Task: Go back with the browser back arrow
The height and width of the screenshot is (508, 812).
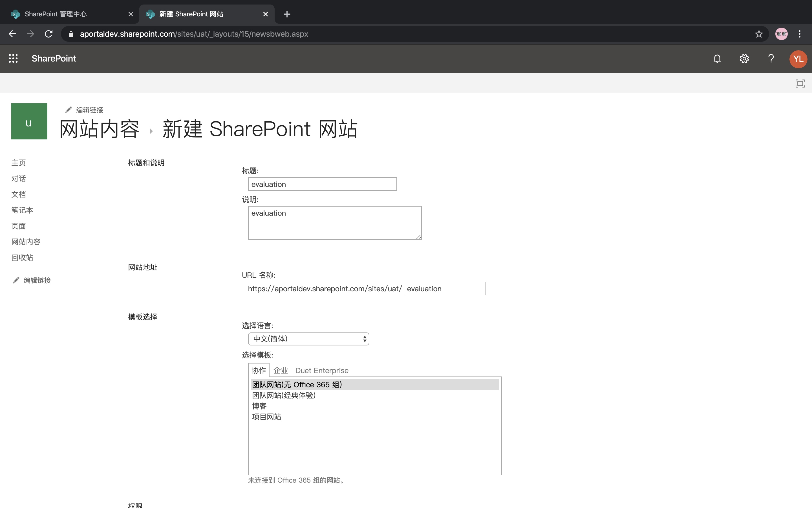Action: [x=12, y=34]
